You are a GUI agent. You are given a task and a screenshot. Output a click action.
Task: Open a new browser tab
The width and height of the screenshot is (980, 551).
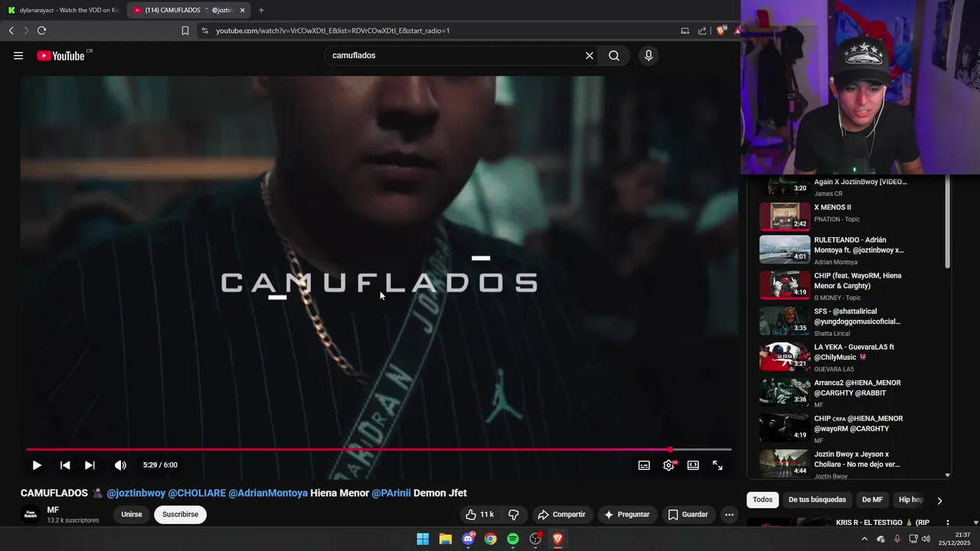click(261, 10)
